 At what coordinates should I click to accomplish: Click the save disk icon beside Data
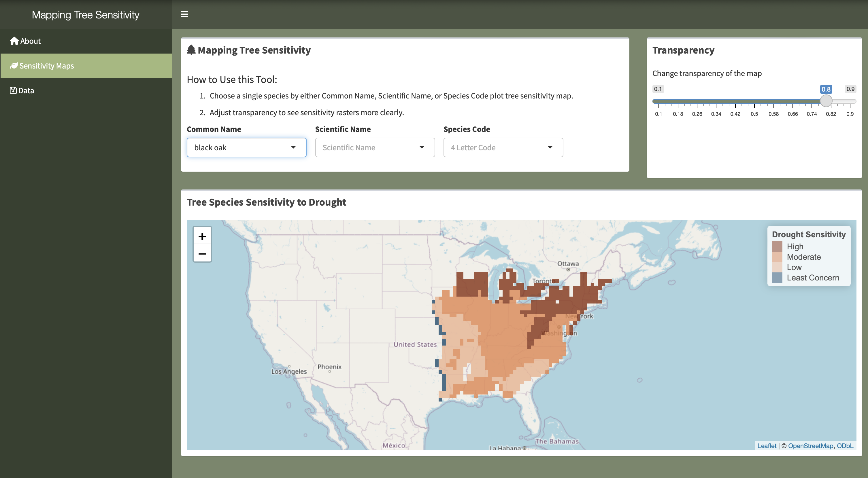13,90
